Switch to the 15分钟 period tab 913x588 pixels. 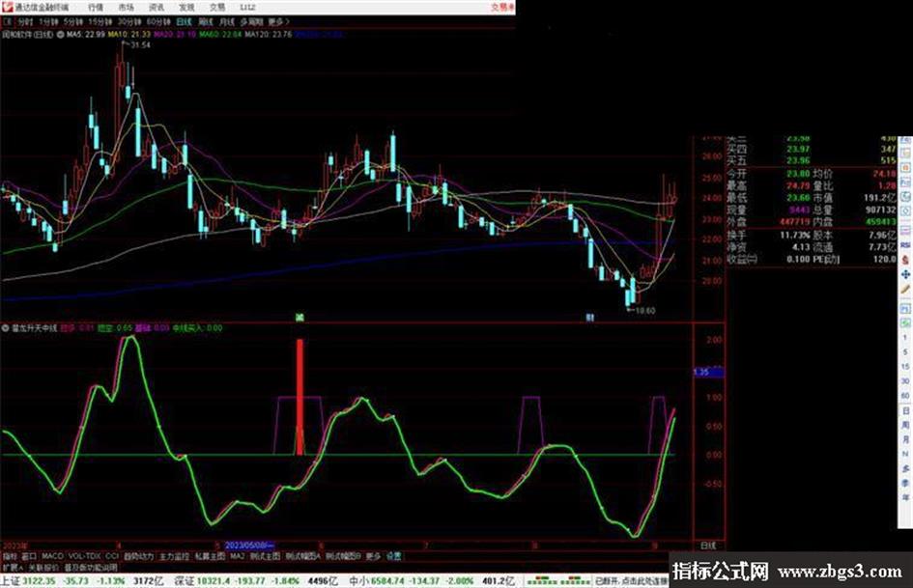tap(100, 22)
